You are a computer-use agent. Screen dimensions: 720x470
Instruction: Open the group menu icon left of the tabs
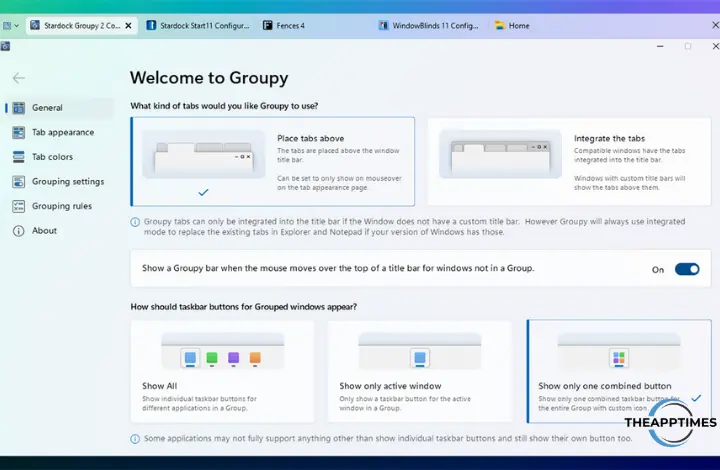pos(11,26)
